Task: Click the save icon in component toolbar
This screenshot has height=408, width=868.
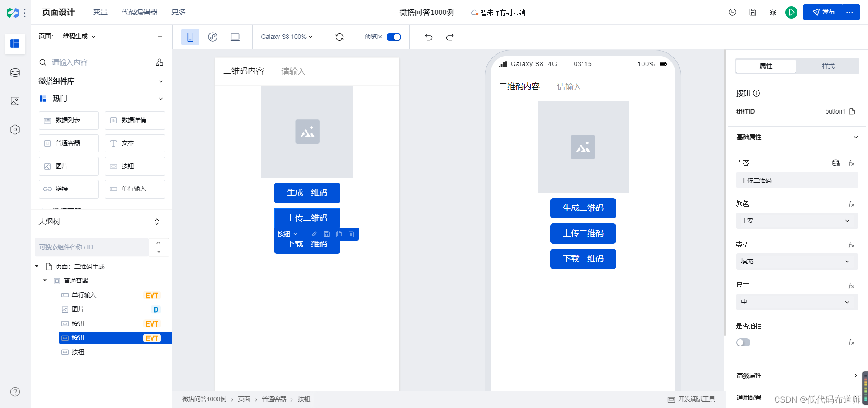Action: 326,234
